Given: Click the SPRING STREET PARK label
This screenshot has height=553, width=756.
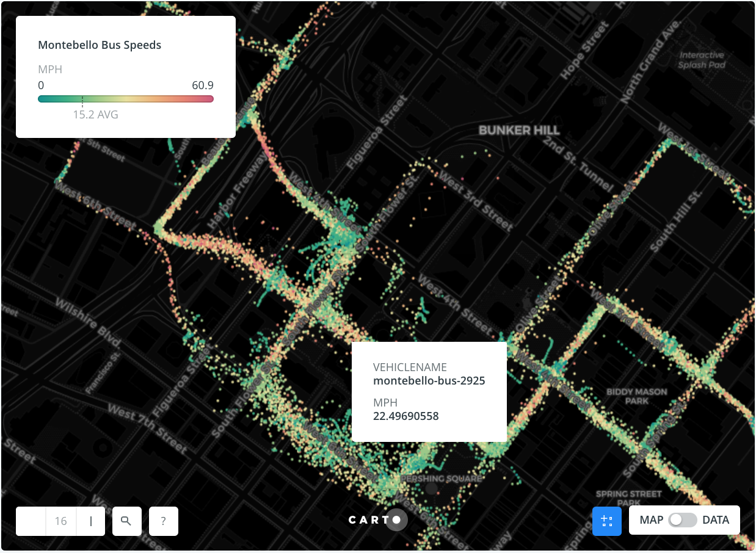Looking at the screenshot, I should (629, 498).
